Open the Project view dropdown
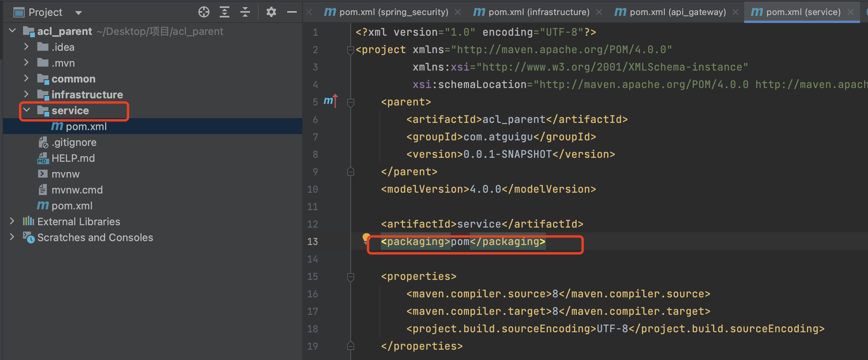The height and width of the screenshot is (360, 868). 79,13
